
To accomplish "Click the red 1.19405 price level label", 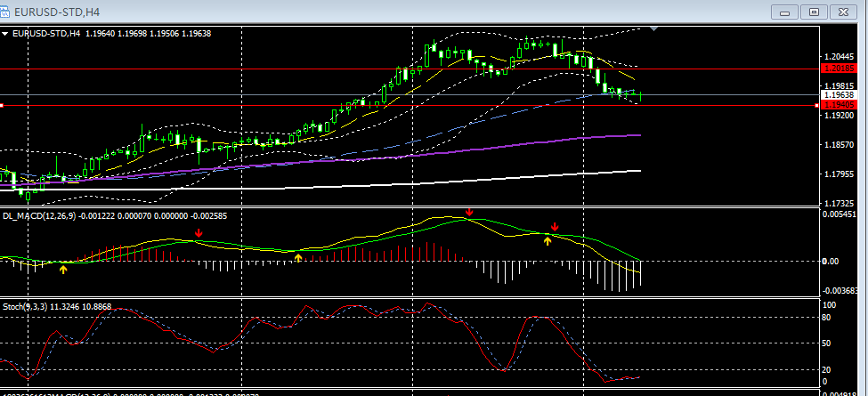I will (839, 105).
